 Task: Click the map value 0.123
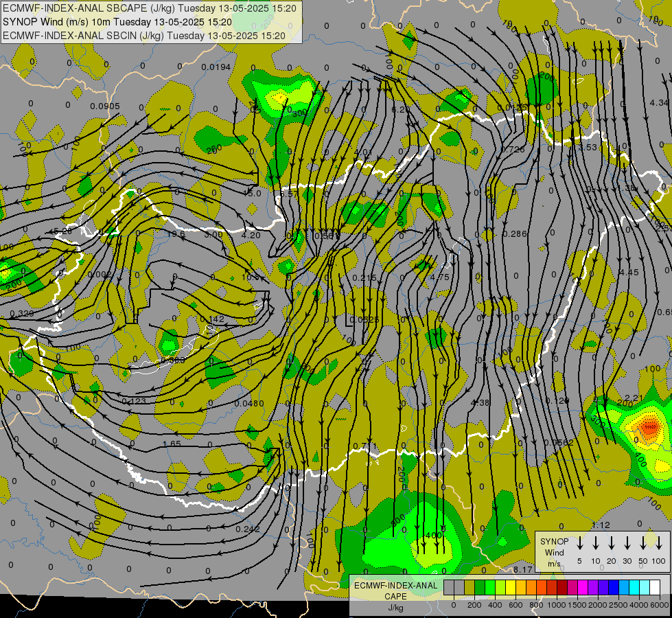[134, 402]
